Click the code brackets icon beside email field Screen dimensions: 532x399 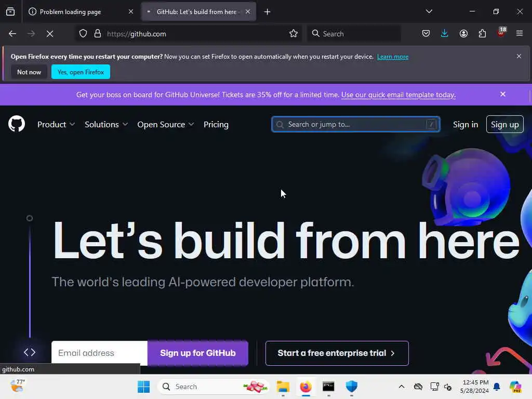click(x=30, y=352)
